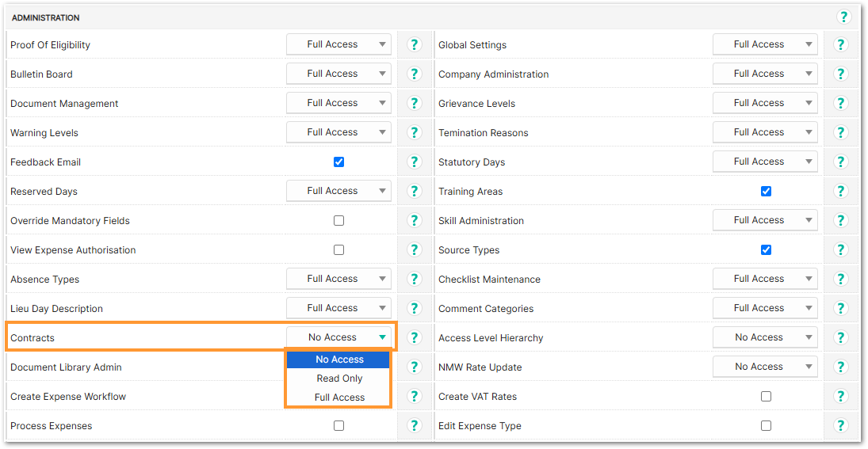The image size is (868, 449).
Task: Disable the Source Types checkbox
Action: 766,250
